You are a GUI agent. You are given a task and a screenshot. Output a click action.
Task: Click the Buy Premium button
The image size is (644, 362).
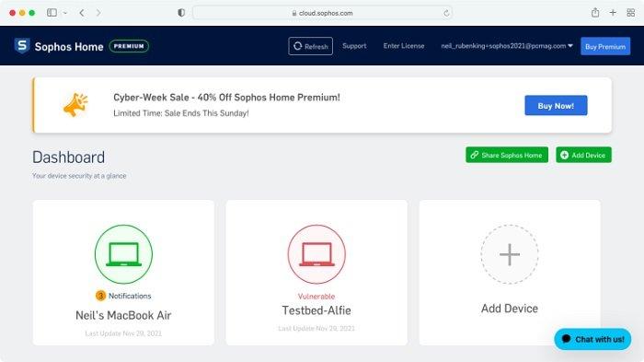click(605, 46)
